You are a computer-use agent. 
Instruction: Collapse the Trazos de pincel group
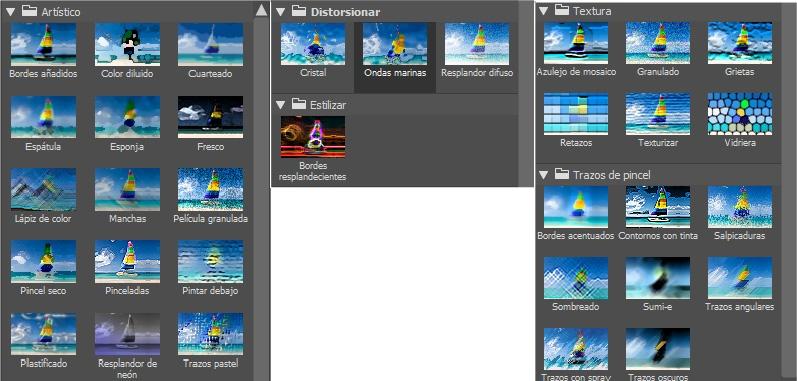click(x=543, y=175)
